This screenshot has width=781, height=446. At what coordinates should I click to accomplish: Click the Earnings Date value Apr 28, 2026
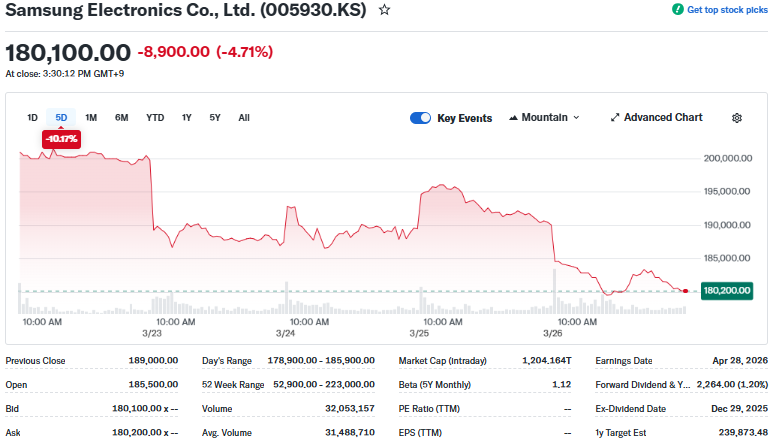pyautogui.click(x=740, y=360)
